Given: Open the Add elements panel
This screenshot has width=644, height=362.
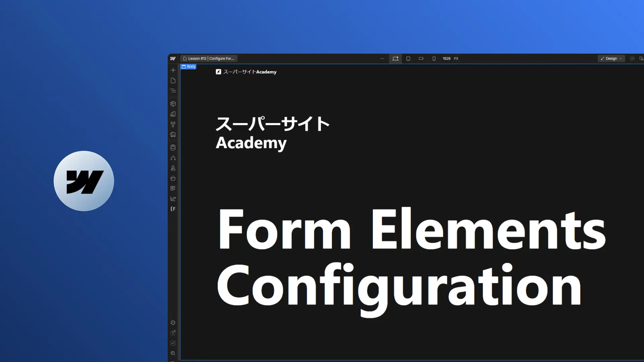Looking at the screenshot, I should point(173,70).
